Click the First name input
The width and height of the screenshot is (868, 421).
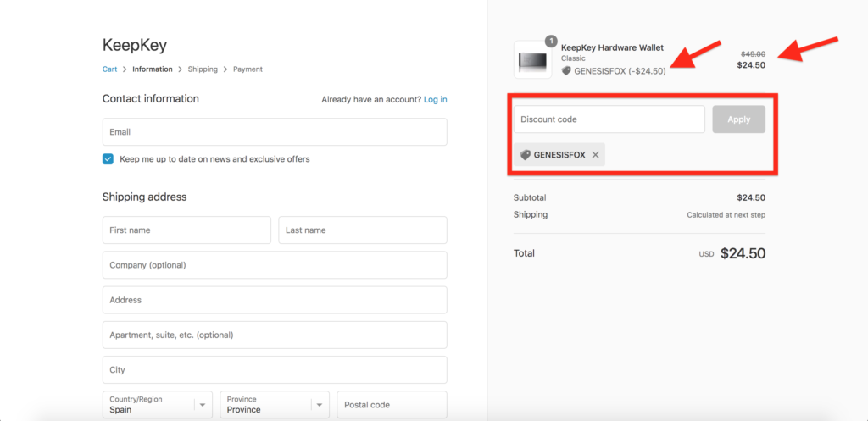(187, 230)
